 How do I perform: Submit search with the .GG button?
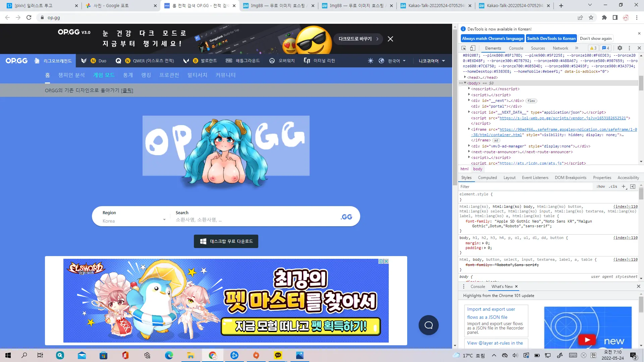(x=346, y=217)
